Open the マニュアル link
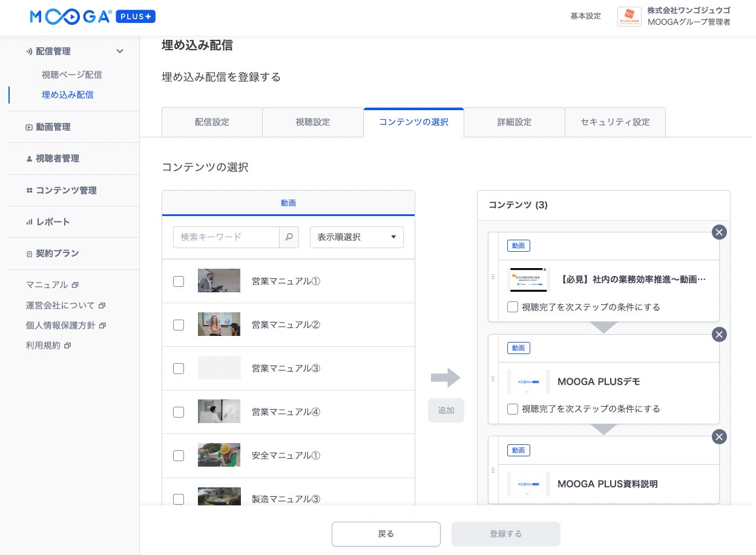This screenshot has height=555, width=756. click(47, 285)
